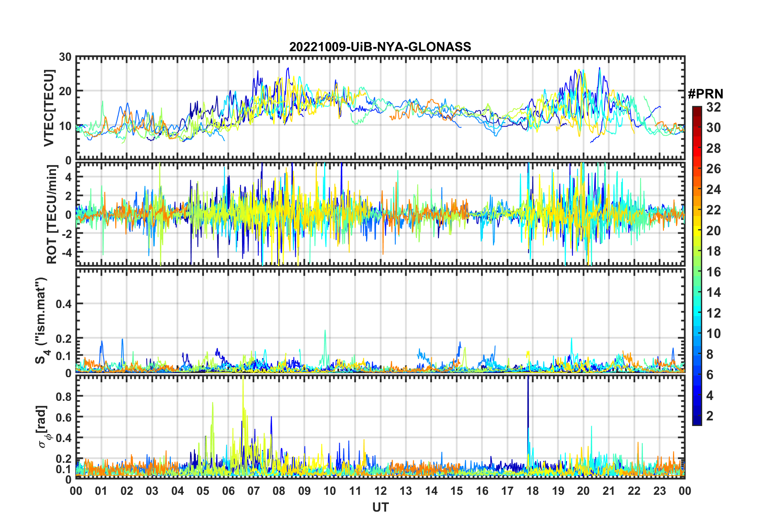The width and height of the screenshot is (761, 532).
Task: Click x-axis hour label 06
Action: click(x=228, y=491)
